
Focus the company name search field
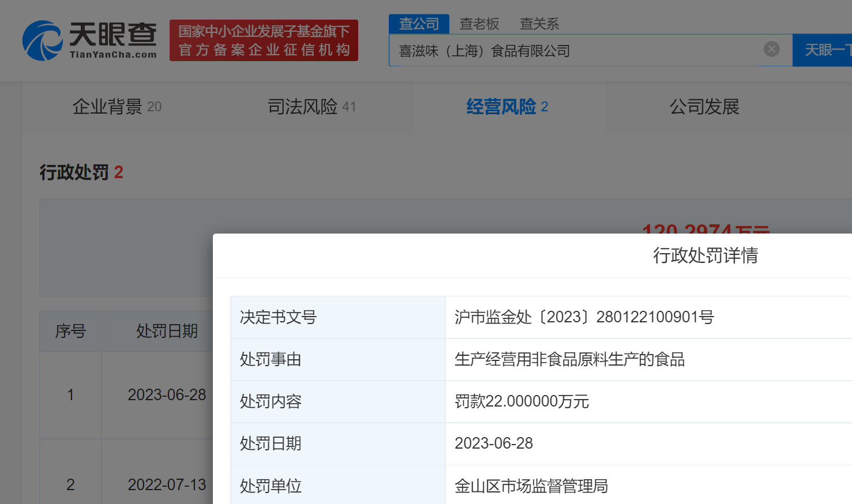click(x=577, y=51)
